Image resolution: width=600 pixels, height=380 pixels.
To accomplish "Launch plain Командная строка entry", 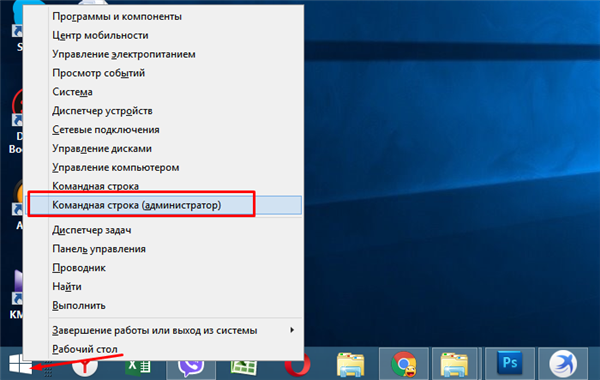I will pyautogui.click(x=164, y=186).
